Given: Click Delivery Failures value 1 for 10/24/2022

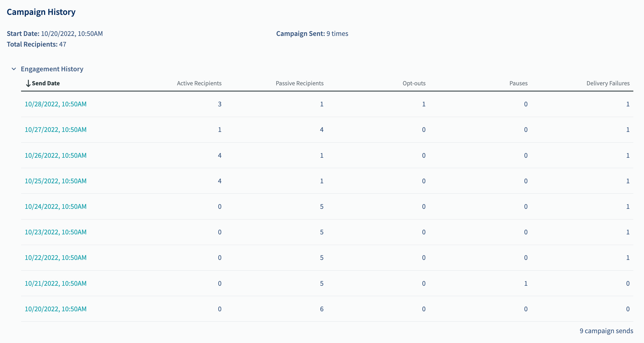Looking at the screenshot, I should point(628,207).
